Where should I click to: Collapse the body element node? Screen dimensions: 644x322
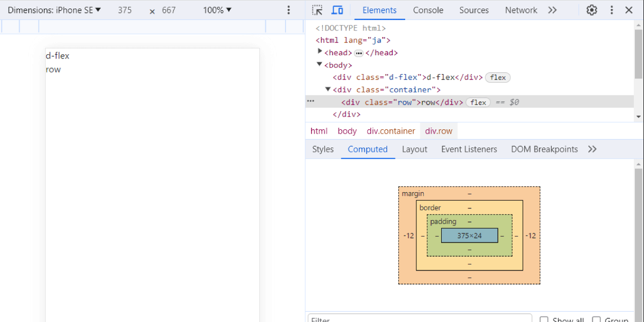point(320,64)
